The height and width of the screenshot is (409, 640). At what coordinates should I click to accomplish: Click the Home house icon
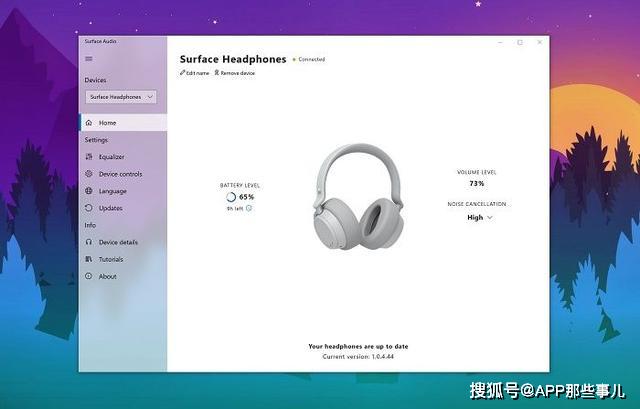pyautogui.click(x=89, y=123)
